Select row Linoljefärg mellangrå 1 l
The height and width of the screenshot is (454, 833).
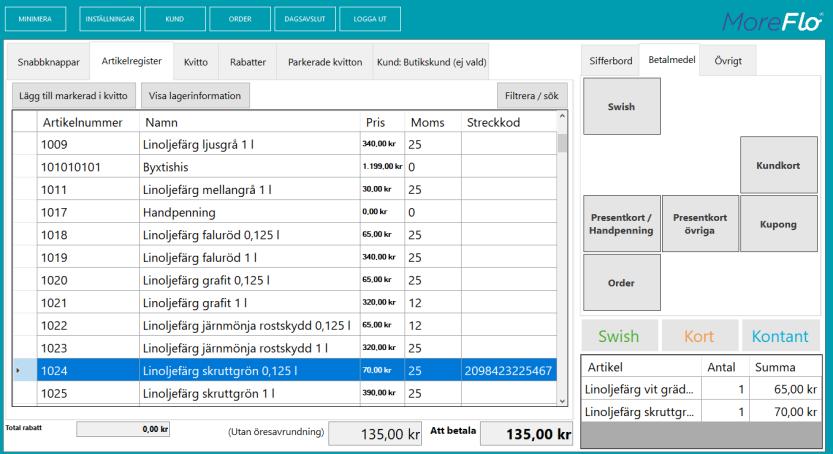tap(285, 190)
